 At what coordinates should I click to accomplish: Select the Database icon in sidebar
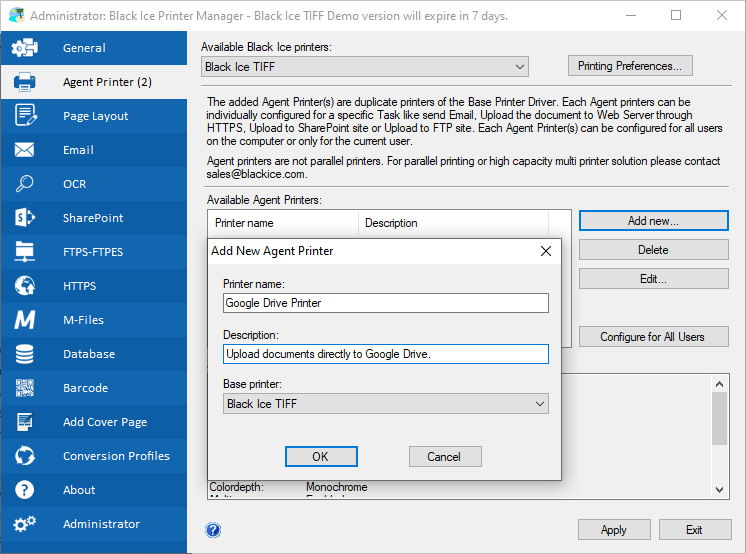click(x=25, y=354)
